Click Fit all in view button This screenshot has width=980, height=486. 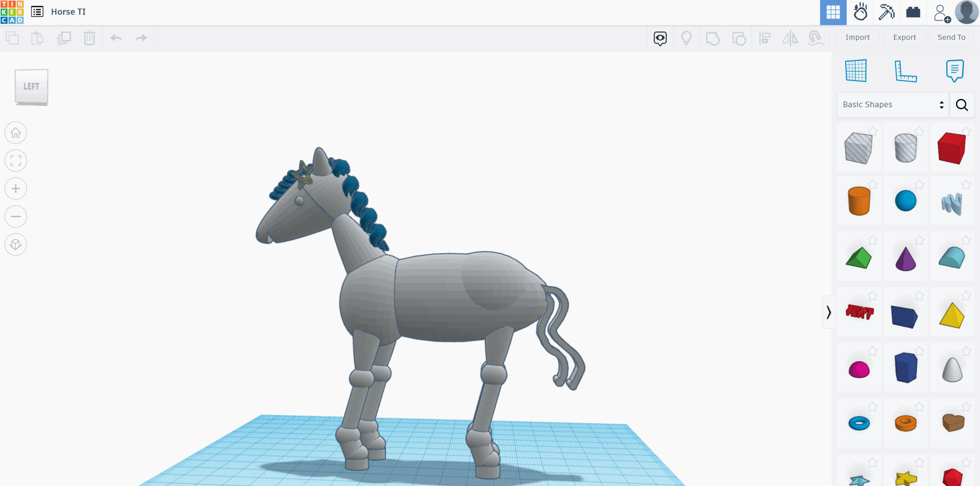point(16,161)
